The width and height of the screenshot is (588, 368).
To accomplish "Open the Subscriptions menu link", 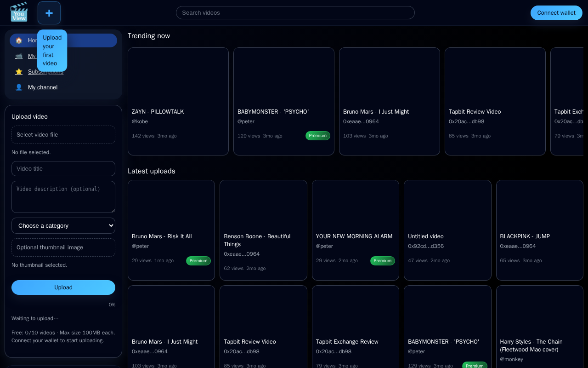I will (46, 72).
